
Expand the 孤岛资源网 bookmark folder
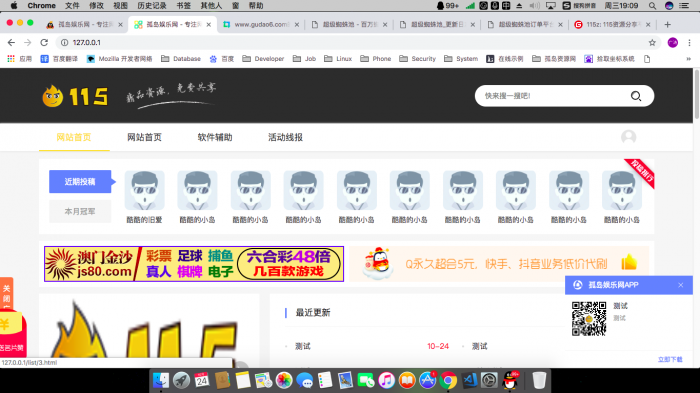[554, 59]
